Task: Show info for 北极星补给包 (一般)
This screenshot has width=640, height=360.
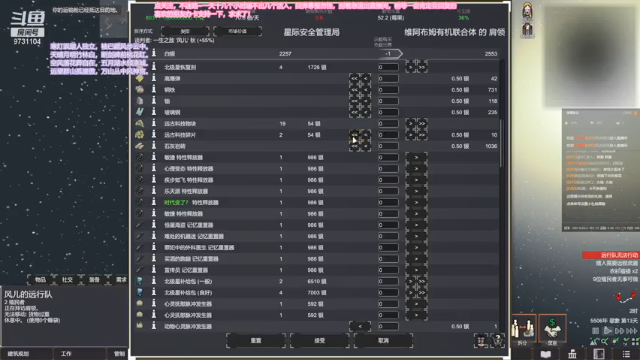Action: (154, 281)
